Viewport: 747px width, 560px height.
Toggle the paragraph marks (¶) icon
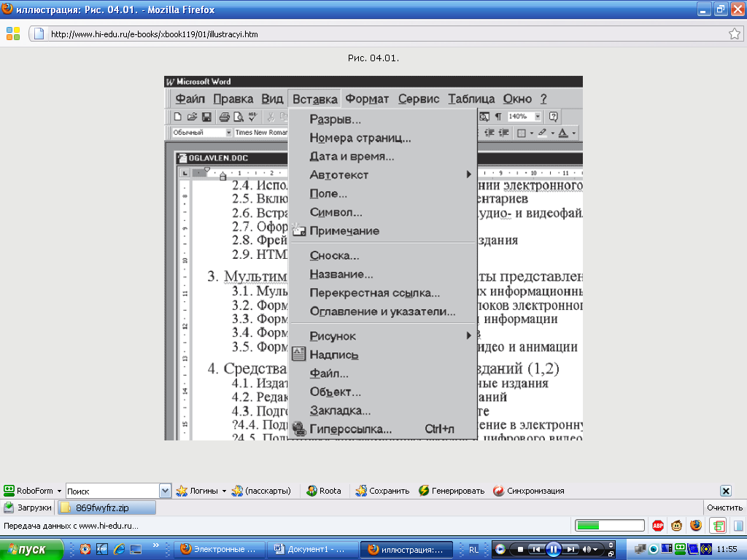[x=498, y=117]
